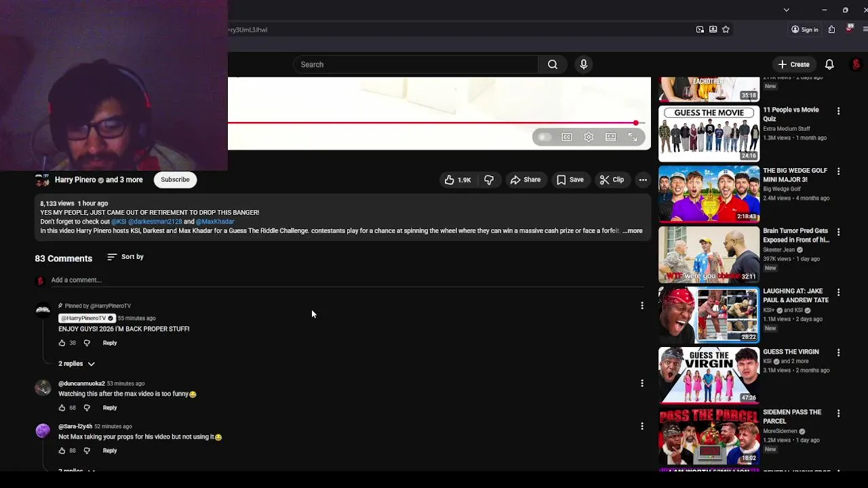Reply to the pinned HarryPineroTV comment
The image size is (868, 488).
pyautogui.click(x=110, y=343)
